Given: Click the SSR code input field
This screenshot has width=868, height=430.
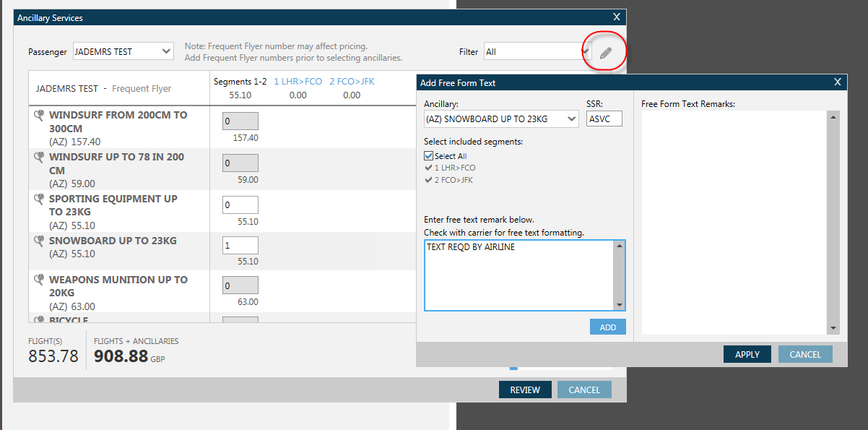Looking at the screenshot, I should click(604, 119).
